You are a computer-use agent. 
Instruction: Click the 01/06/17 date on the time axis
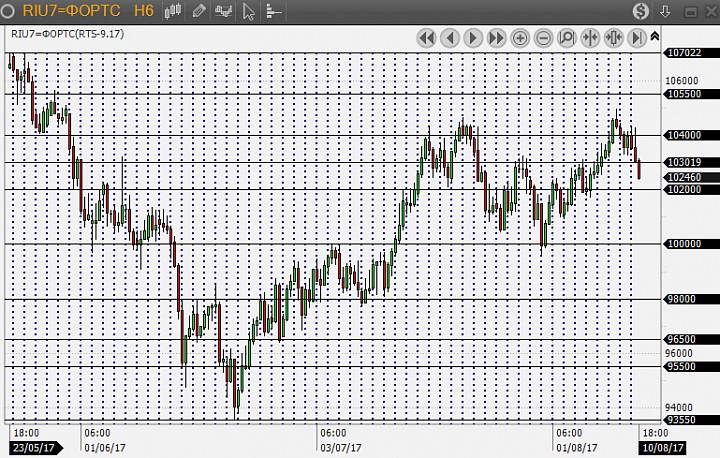click(105, 447)
